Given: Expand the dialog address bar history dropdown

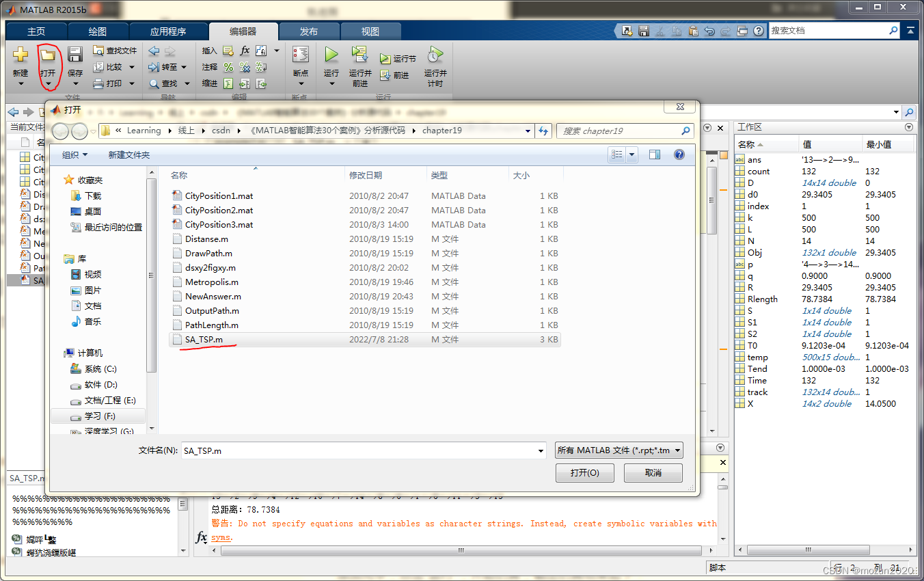Looking at the screenshot, I should [x=528, y=131].
